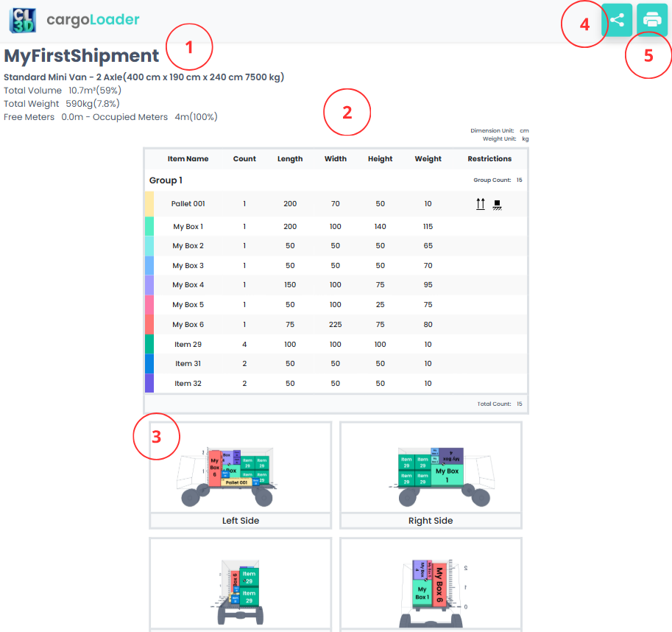Click the print icon button
The image size is (672, 632).
click(652, 20)
